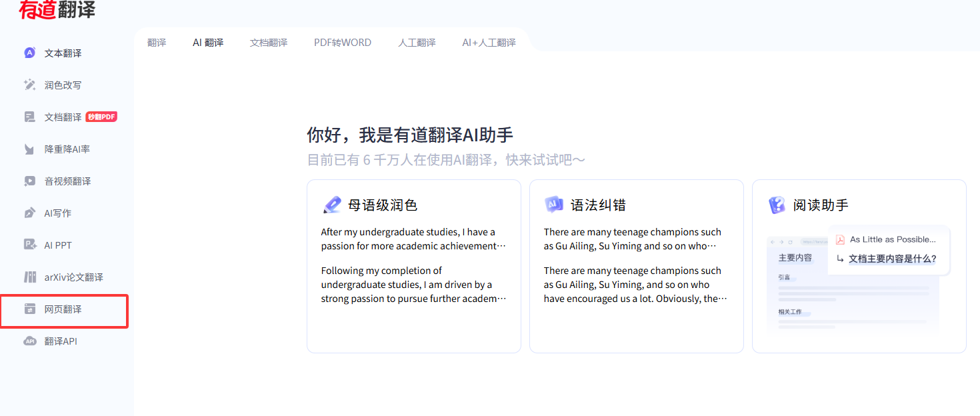Viewport: 980px width, 416px height.
Task: Click the 文档翻译 document icon in sidebar
Action: pos(29,117)
